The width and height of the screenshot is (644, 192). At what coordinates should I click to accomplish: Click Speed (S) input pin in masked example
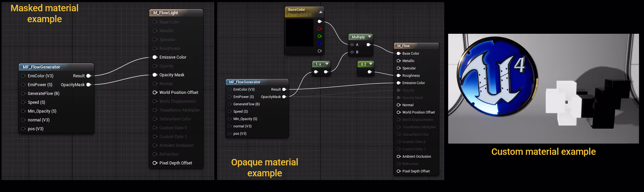point(23,102)
